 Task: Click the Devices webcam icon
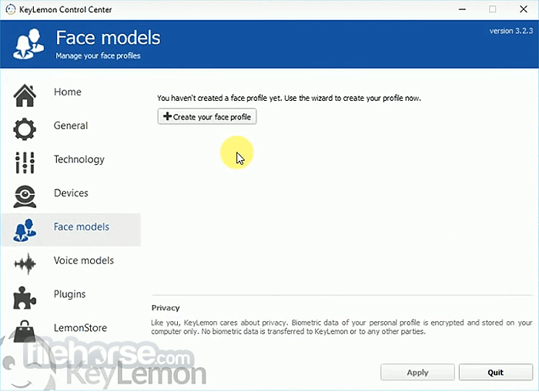click(x=25, y=196)
